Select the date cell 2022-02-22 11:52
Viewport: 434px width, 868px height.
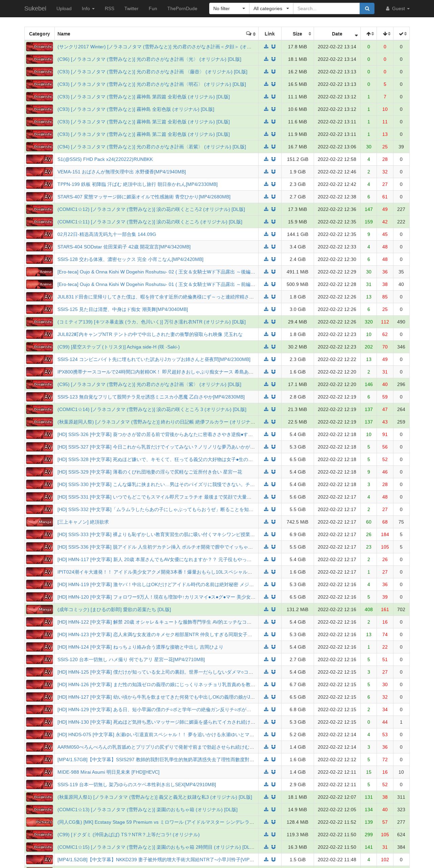point(337,822)
